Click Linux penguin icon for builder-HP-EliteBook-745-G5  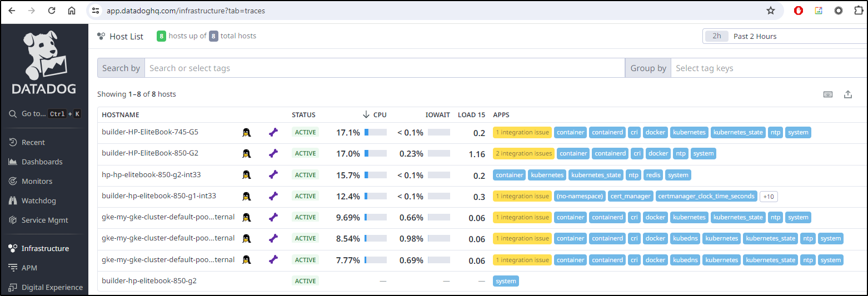coord(247,132)
